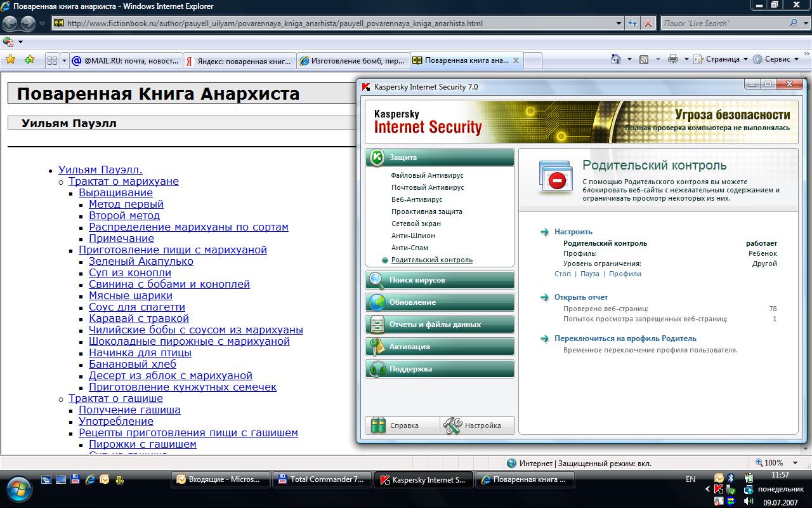This screenshot has width=812, height=508.
Task: Switch to Total Commander taskbar button
Action: click(x=322, y=479)
